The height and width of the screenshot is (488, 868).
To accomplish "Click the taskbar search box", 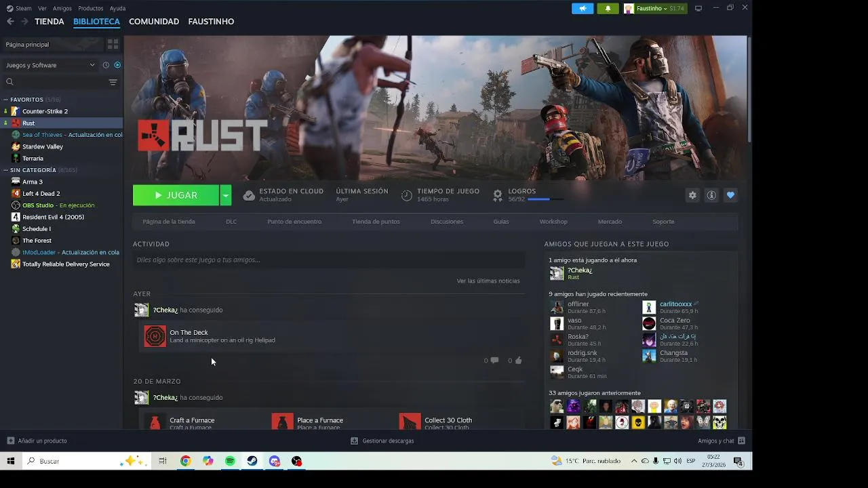I will [86, 461].
